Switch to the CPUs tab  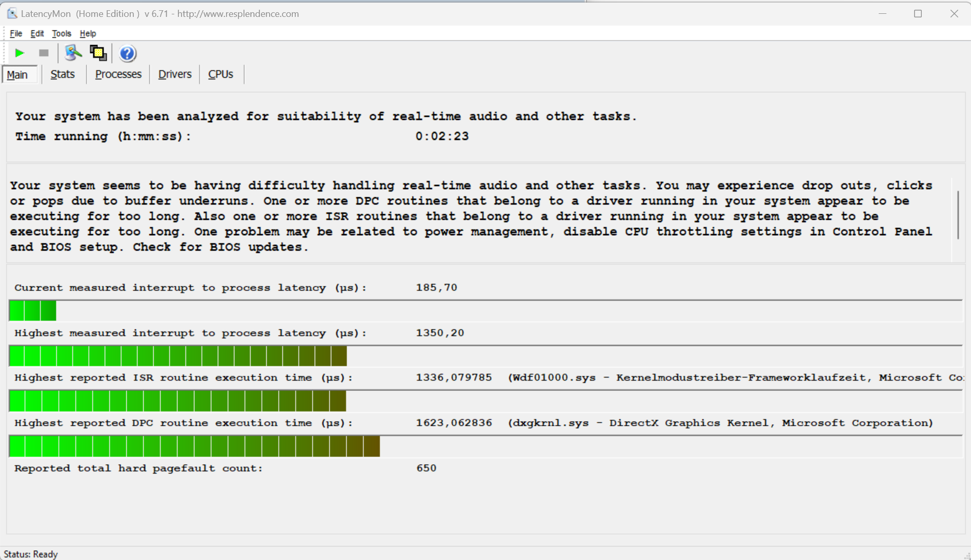220,74
